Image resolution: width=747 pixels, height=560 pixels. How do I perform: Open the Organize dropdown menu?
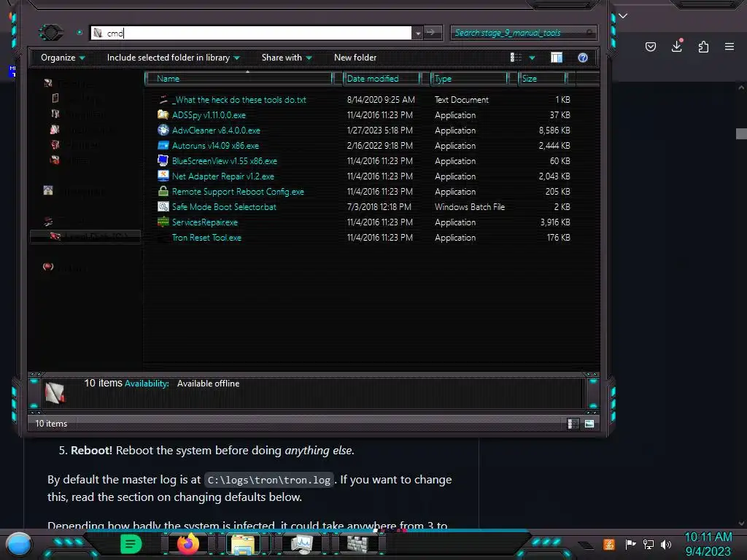tap(63, 58)
